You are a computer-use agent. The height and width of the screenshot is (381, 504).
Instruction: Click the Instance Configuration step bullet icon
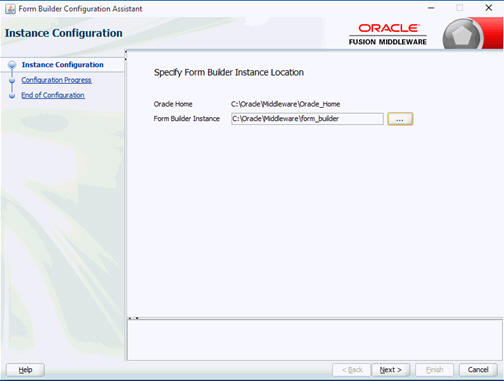click(12, 64)
